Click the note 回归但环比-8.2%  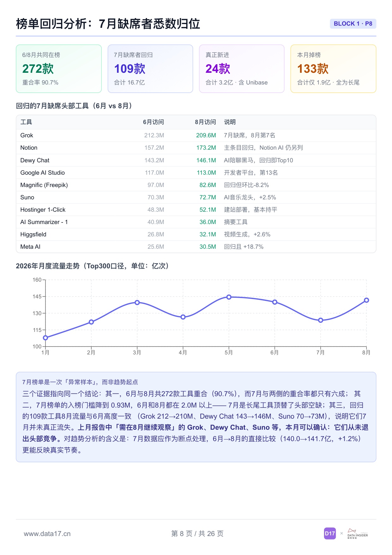point(246,185)
